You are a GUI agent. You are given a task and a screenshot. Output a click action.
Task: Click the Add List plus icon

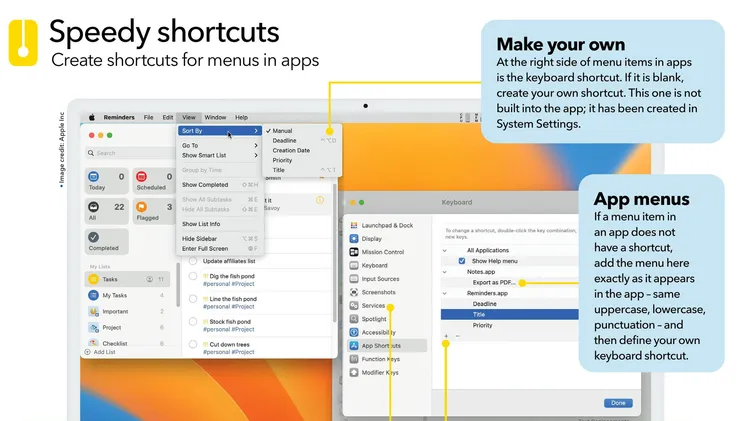(88, 352)
